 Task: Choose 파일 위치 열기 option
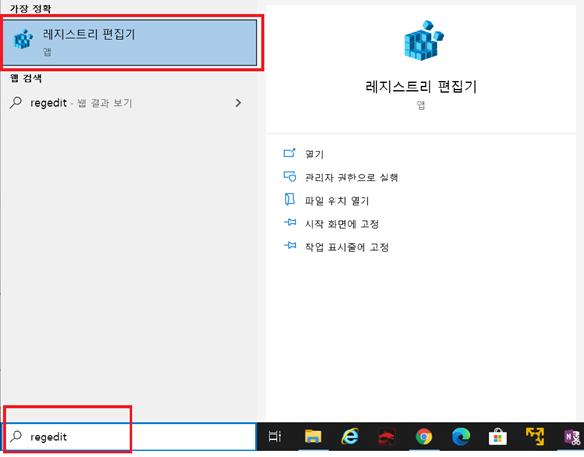[337, 201]
